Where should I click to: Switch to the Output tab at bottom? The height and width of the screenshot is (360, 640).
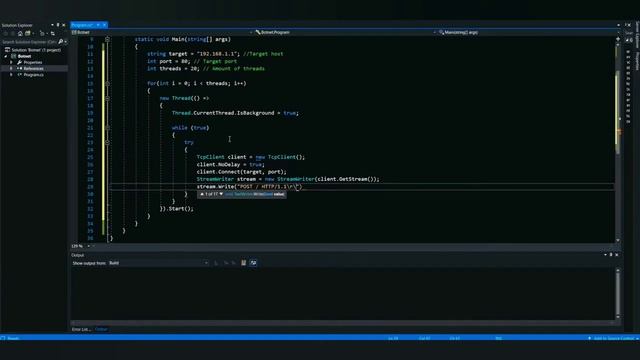pyautogui.click(x=101, y=329)
